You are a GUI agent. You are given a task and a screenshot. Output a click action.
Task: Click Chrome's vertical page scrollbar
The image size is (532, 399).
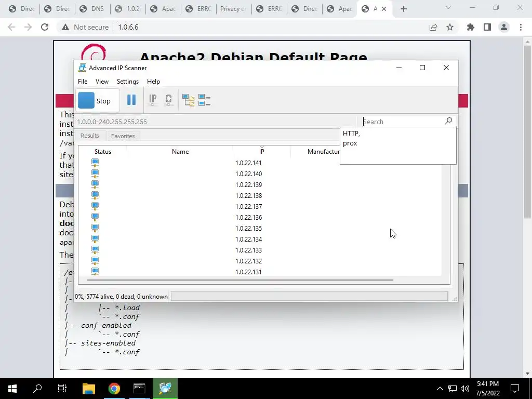tap(527, 132)
